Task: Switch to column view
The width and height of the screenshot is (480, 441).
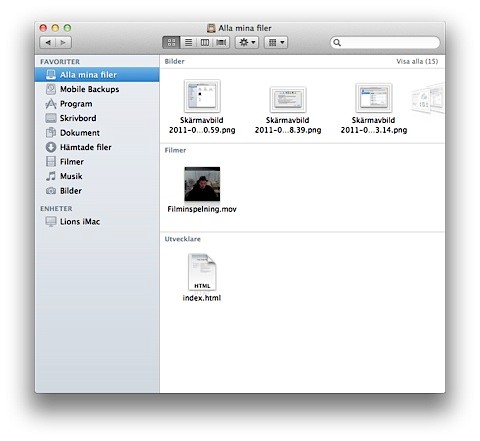Action: point(205,42)
